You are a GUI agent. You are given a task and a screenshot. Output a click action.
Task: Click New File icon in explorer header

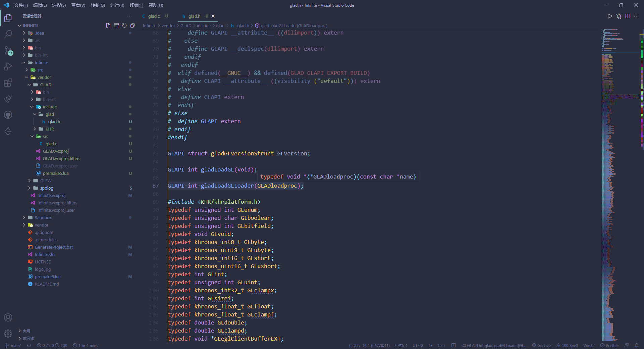point(108,26)
